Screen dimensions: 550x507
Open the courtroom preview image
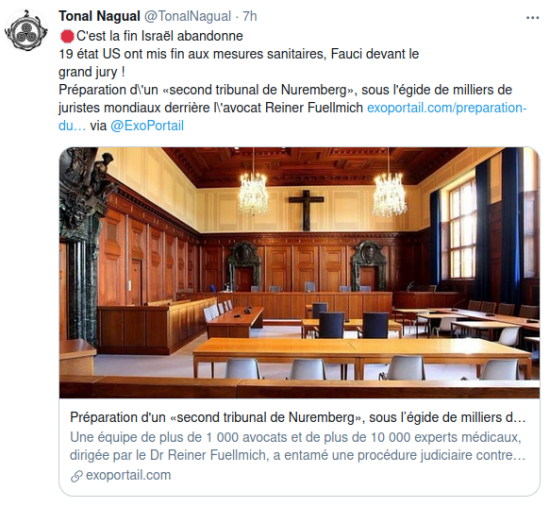299,273
